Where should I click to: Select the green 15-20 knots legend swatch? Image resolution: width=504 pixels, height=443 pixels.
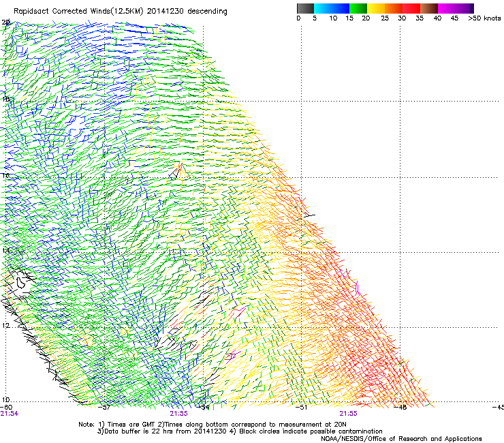358,8
